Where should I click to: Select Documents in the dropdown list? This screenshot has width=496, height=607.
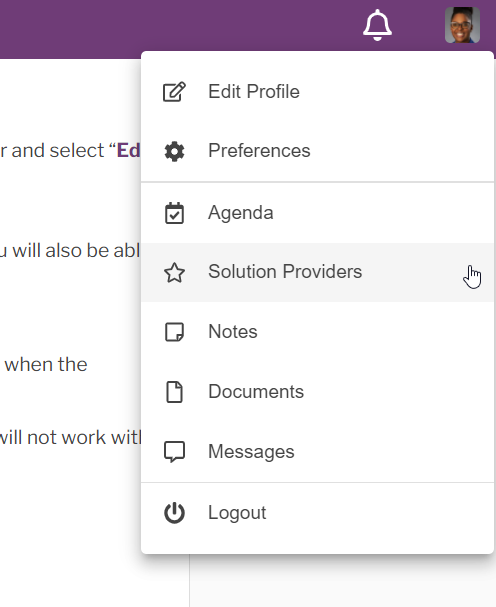318,391
